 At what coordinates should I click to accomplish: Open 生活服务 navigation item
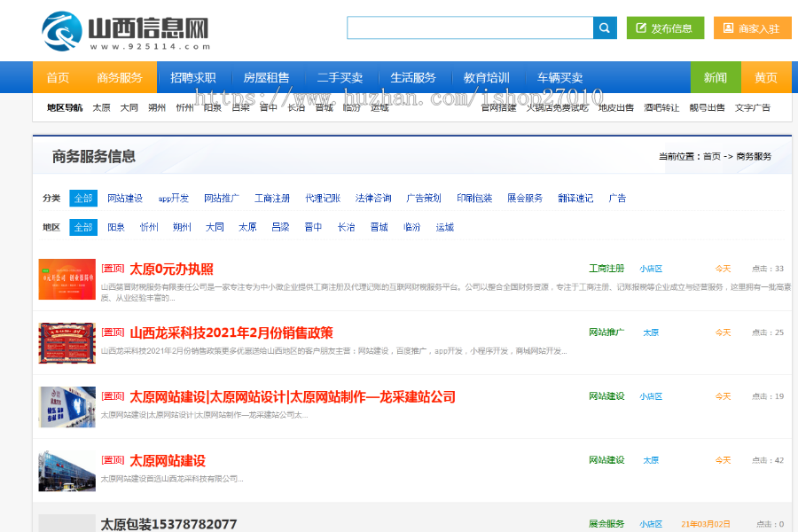(x=413, y=77)
